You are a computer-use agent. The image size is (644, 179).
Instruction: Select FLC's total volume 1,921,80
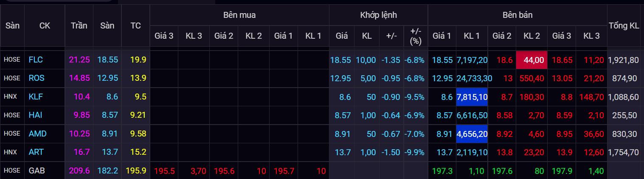pos(623,60)
